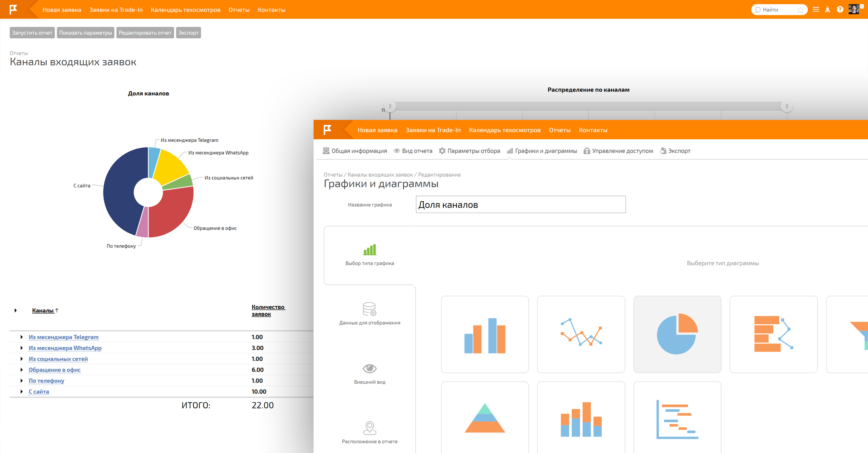Viewport: 868px width, 453px height.
Task: Choose the line chart diagram type
Action: click(x=581, y=334)
